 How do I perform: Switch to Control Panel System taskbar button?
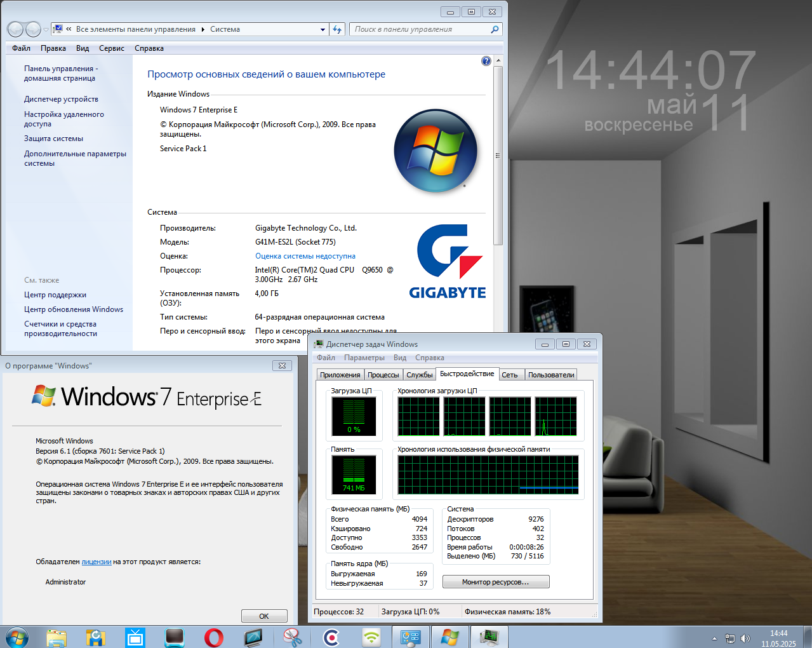[411, 637]
